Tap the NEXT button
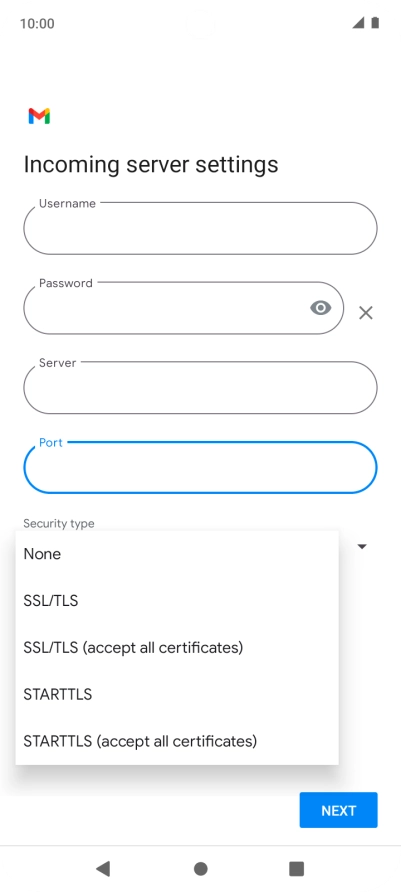 (x=338, y=810)
